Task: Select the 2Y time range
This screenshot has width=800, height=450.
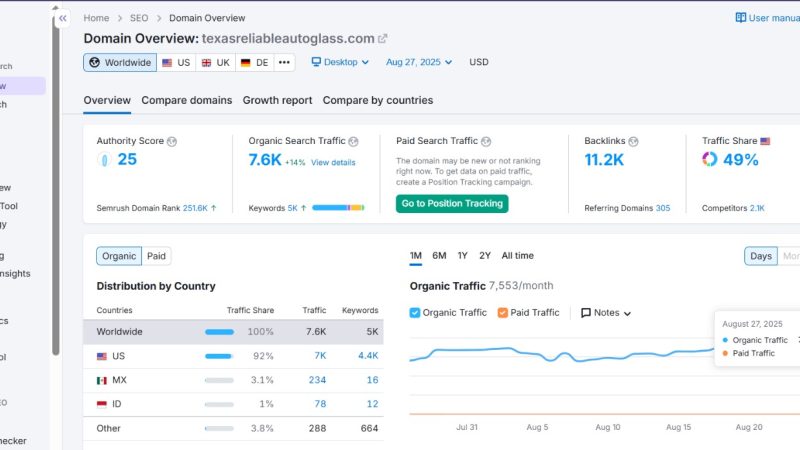Action: click(x=485, y=256)
